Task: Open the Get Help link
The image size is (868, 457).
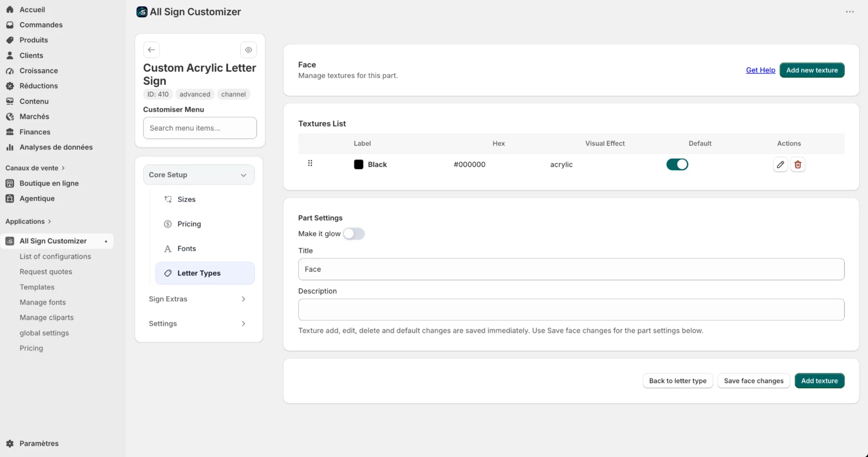Action: click(x=761, y=70)
